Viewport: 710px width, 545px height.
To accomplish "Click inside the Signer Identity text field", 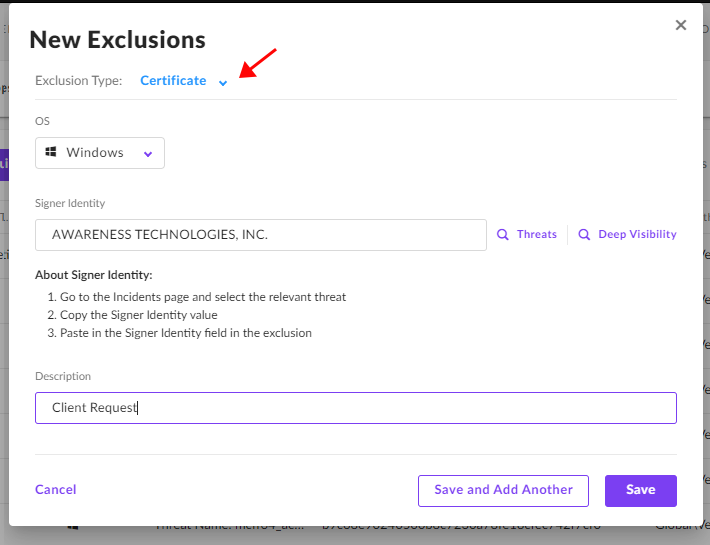I will [261, 235].
